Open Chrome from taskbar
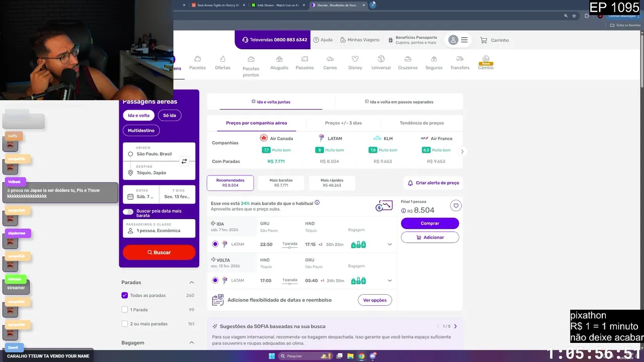Screen dimensions: 644x362 tap(361, 356)
